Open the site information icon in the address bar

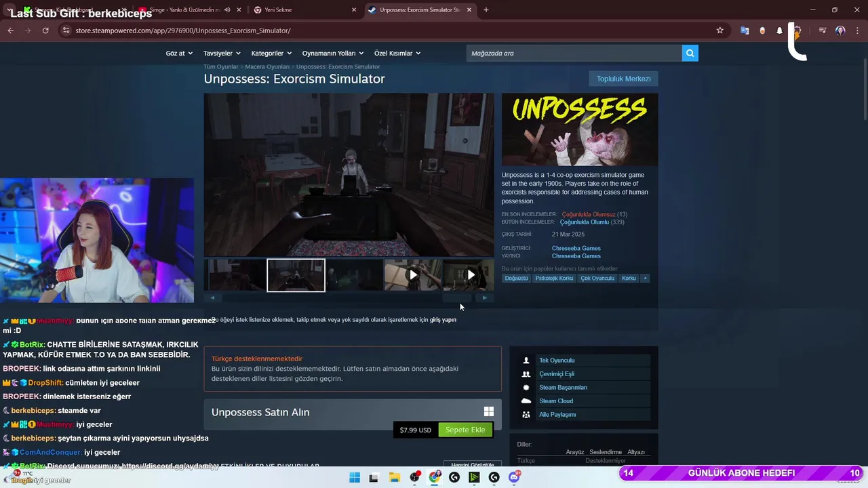tap(66, 30)
